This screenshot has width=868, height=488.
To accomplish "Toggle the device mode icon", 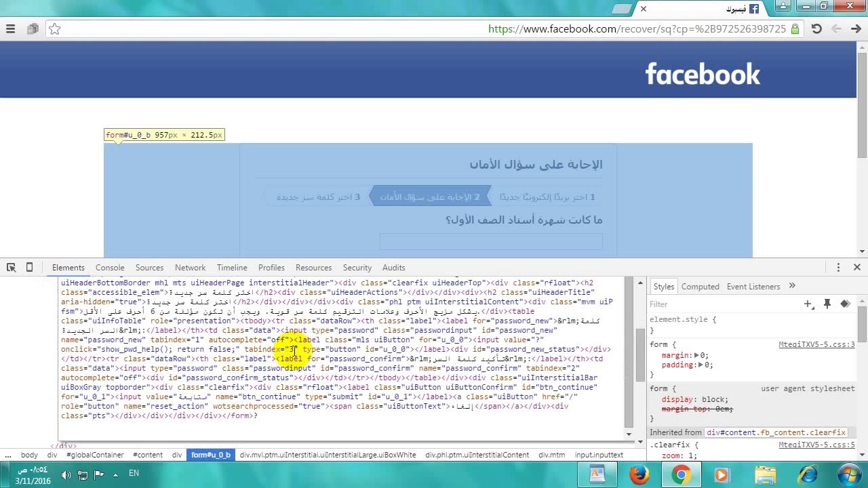I will click(29, 267).
